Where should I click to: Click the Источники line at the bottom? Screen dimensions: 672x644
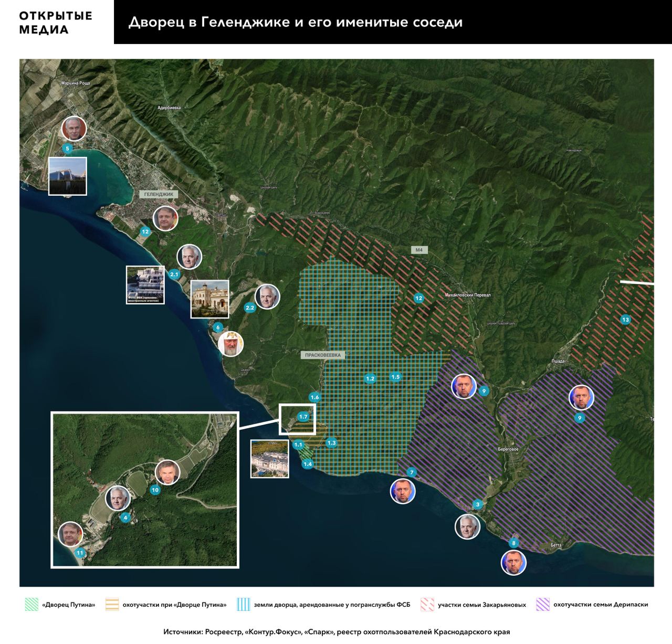[x=337, y=632]
